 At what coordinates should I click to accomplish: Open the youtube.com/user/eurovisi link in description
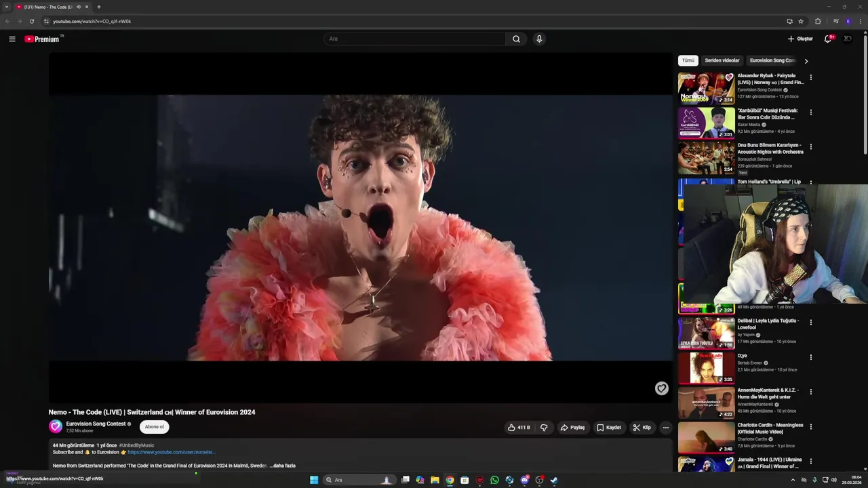[x=171, y=452]
